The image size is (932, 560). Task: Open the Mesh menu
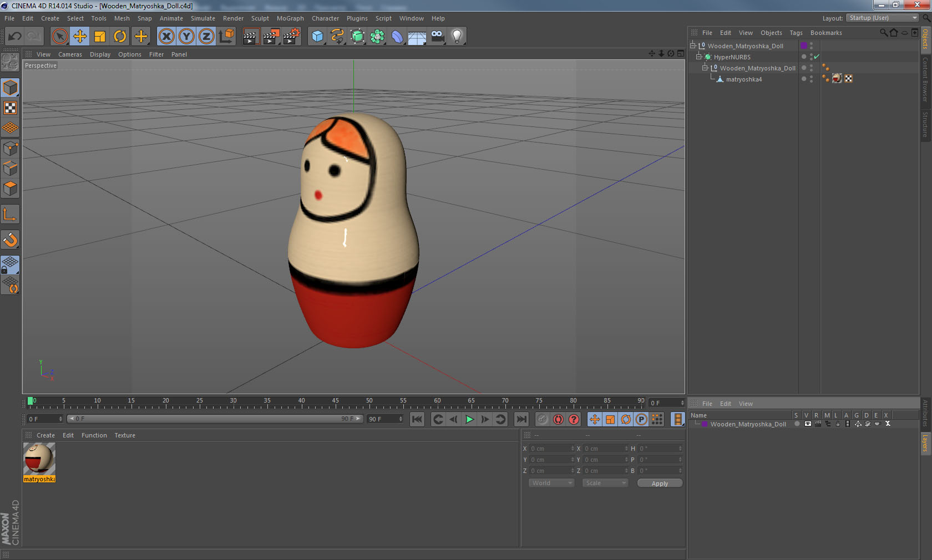point(122,18)
